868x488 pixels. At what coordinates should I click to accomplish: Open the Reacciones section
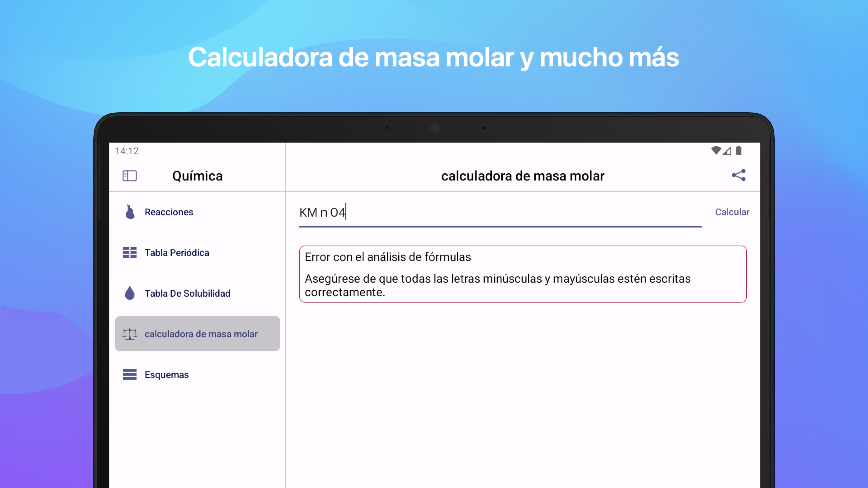(x=198, y=212)
